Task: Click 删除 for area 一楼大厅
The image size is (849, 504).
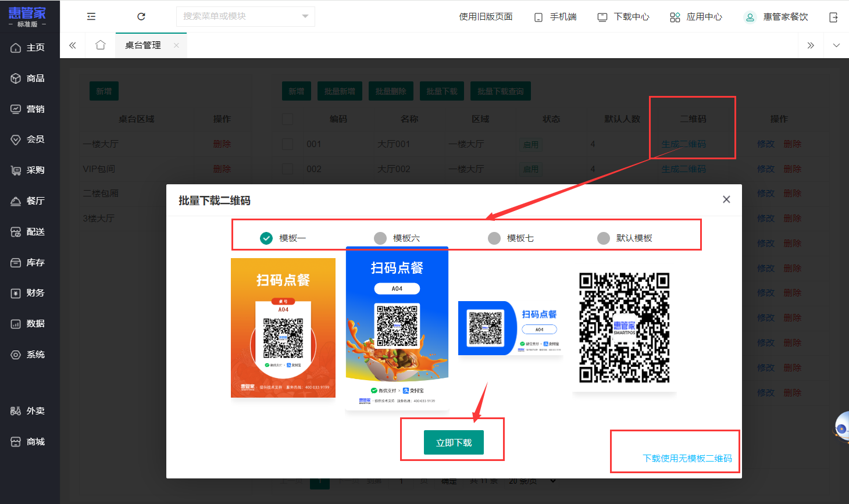Action: [x=222, y=144]
